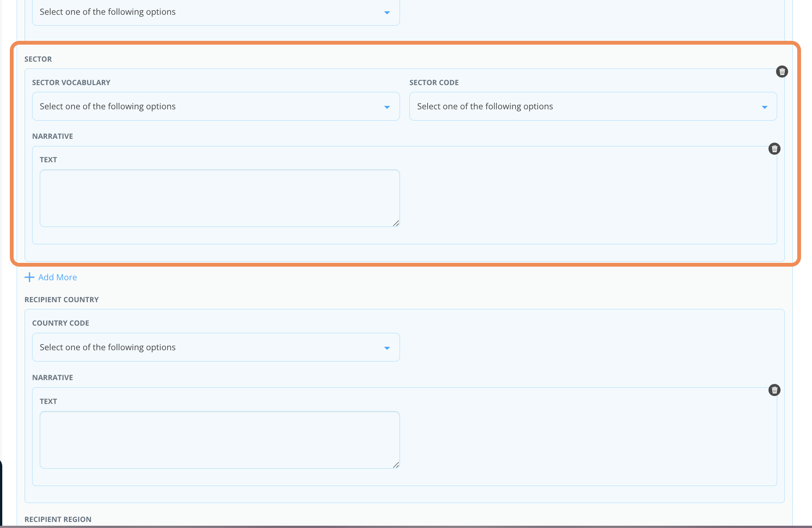Click the Country Code label

pyautogui.click(x=61, y=323)
